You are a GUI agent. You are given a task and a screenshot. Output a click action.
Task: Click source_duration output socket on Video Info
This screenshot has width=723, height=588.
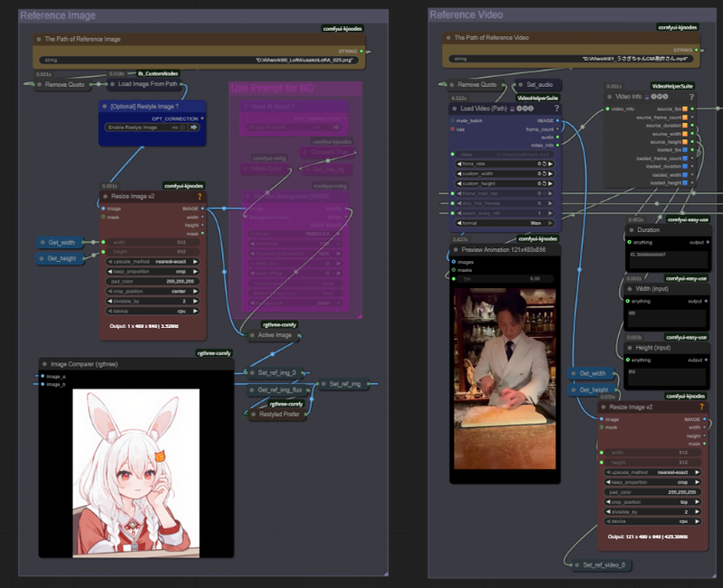[692, 126]
